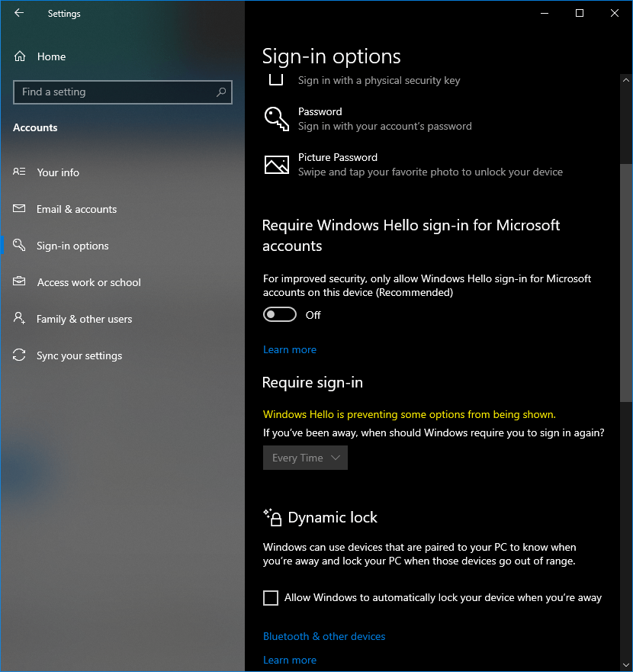This screenshot has width=633, height=672.
Task: Select the Picture Password option
Action: (x=433, y=165)
